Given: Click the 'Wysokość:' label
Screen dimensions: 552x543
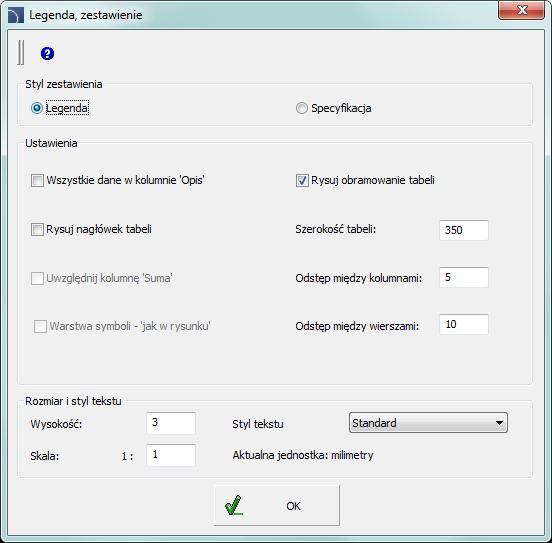Looking at the screenshot, I should (x=56, y=424).
